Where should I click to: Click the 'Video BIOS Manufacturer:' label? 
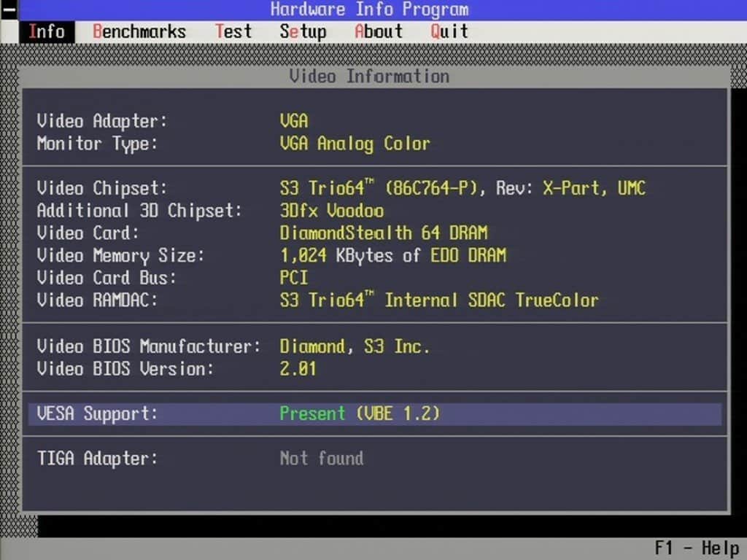point(149,346)
